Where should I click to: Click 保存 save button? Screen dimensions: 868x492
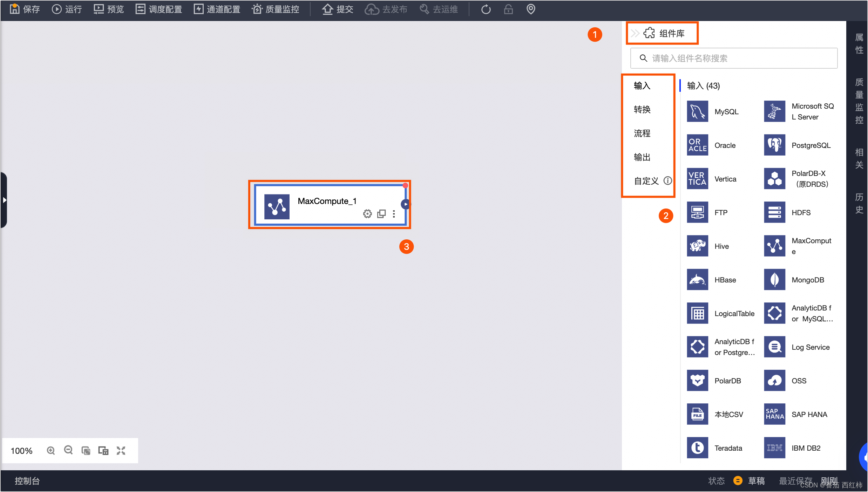25,9
